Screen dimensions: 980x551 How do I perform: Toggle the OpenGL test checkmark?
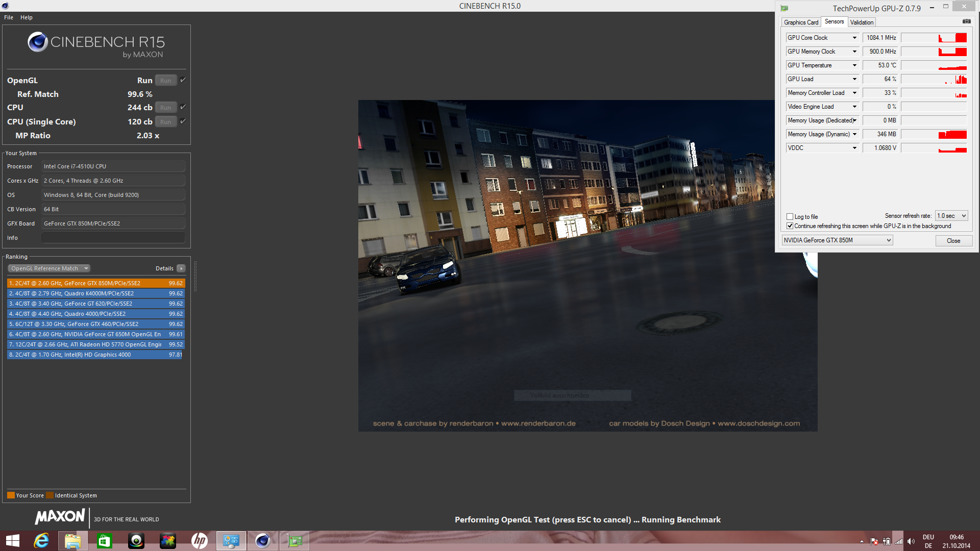click(183, 80)
